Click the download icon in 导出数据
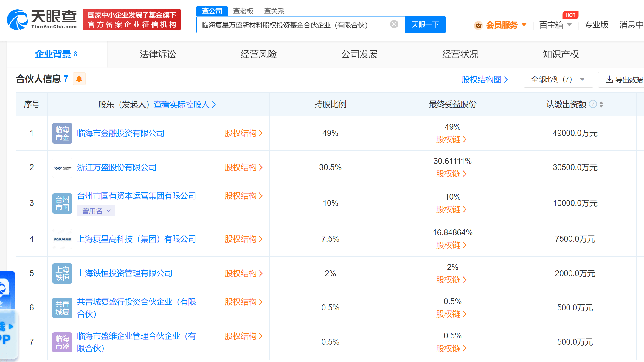This screenshot has height=362, width=644. point(609,80)
